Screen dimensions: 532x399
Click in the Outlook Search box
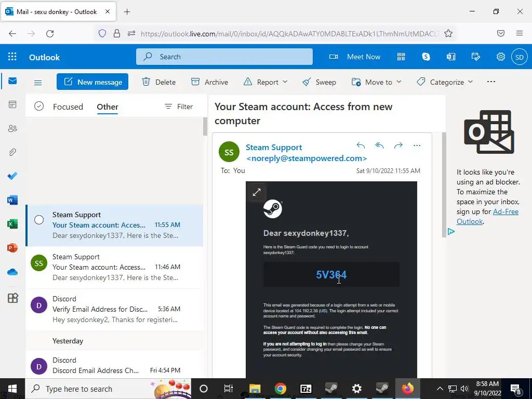pyautogui.click(x=224, y=57)
